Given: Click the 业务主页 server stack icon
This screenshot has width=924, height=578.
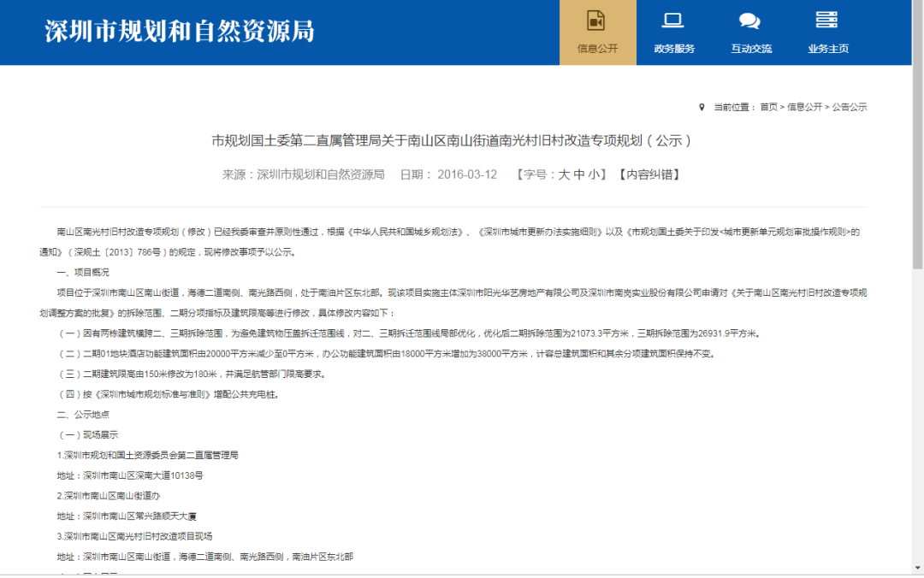Looking at the screenshot, I should (x=826, y=21).
